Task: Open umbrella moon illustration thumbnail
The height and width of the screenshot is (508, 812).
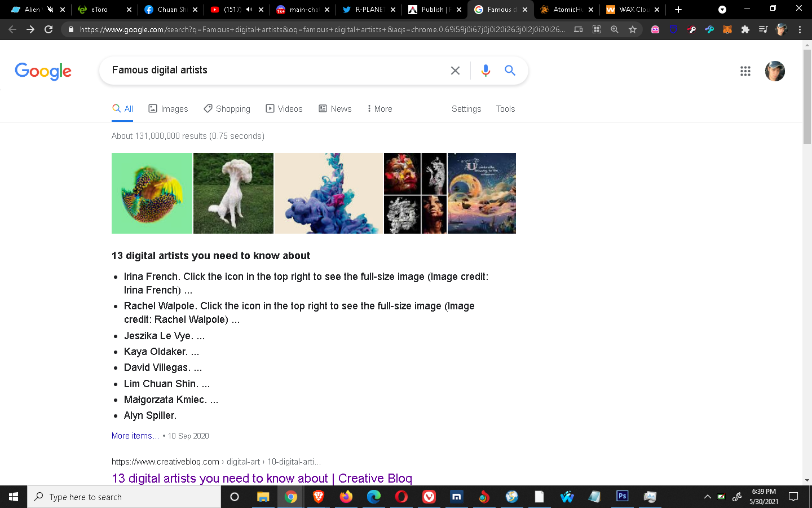Action: pos(482,193)
